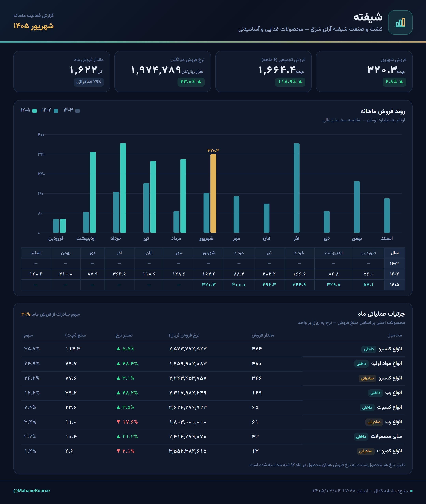Click the ۵۷.۱ cell for فروردین ۱۴۰۵
This screenshot has width=426, height=504.
[x=368, y=285]
